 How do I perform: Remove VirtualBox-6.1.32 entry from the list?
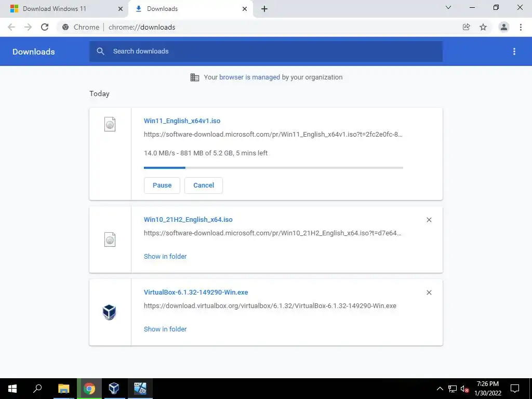tap(429, 292)
